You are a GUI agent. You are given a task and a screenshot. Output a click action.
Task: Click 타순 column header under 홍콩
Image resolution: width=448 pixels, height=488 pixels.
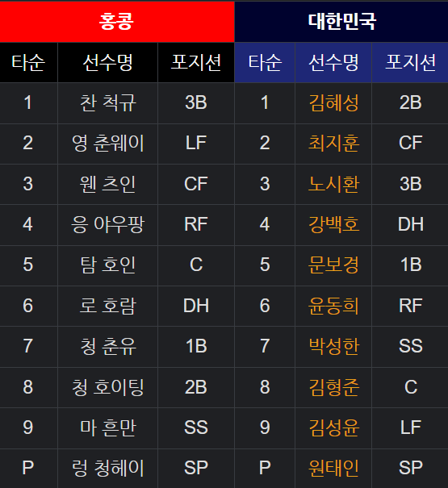pyautogui.click(x=28, y=62)
